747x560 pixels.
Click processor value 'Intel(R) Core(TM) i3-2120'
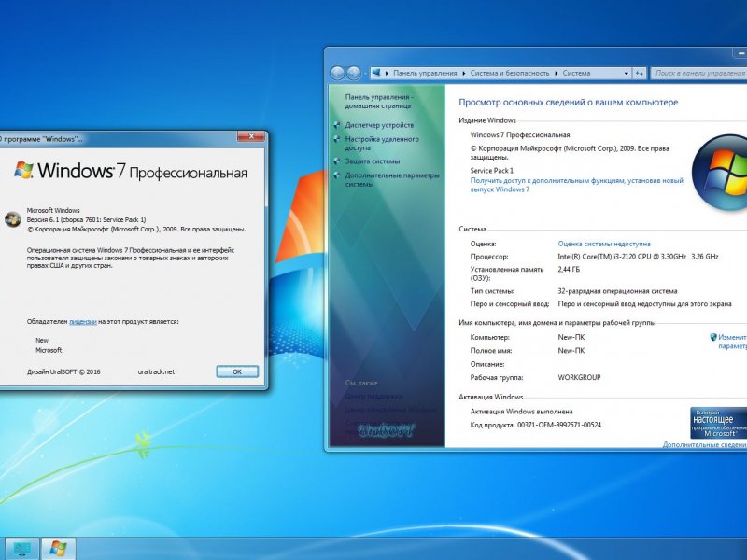[638, 257]
